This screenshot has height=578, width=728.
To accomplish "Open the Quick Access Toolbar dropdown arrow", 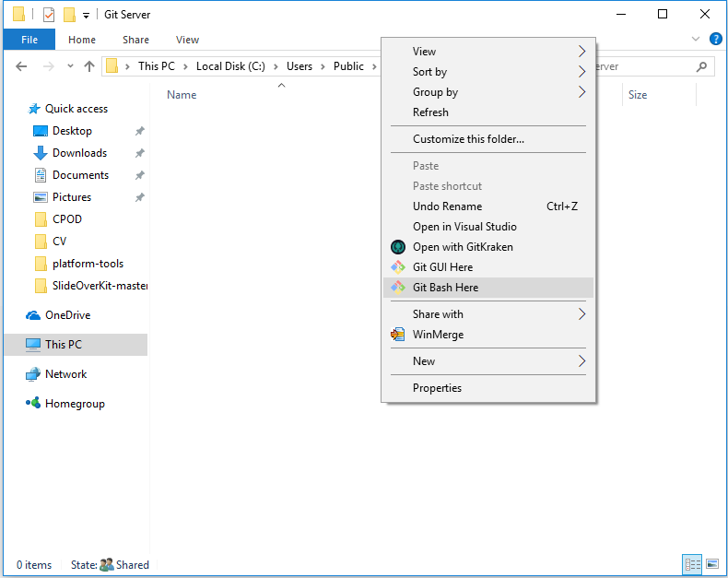I will pos(86,16).
